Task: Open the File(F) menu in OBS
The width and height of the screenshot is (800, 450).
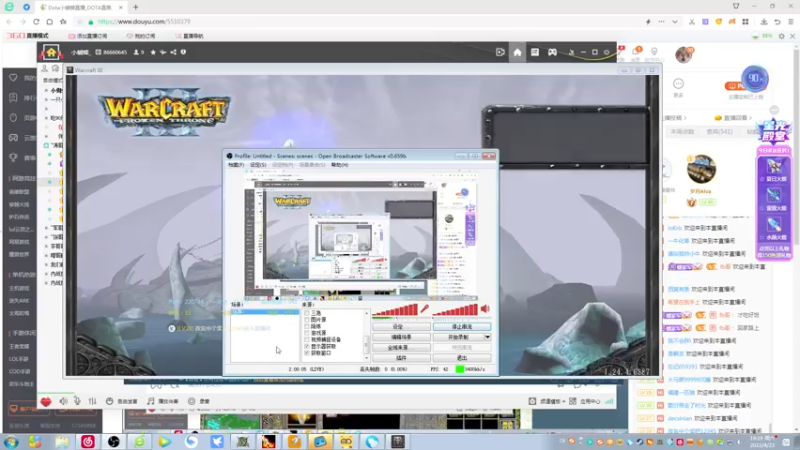Action: pos(236,165)
